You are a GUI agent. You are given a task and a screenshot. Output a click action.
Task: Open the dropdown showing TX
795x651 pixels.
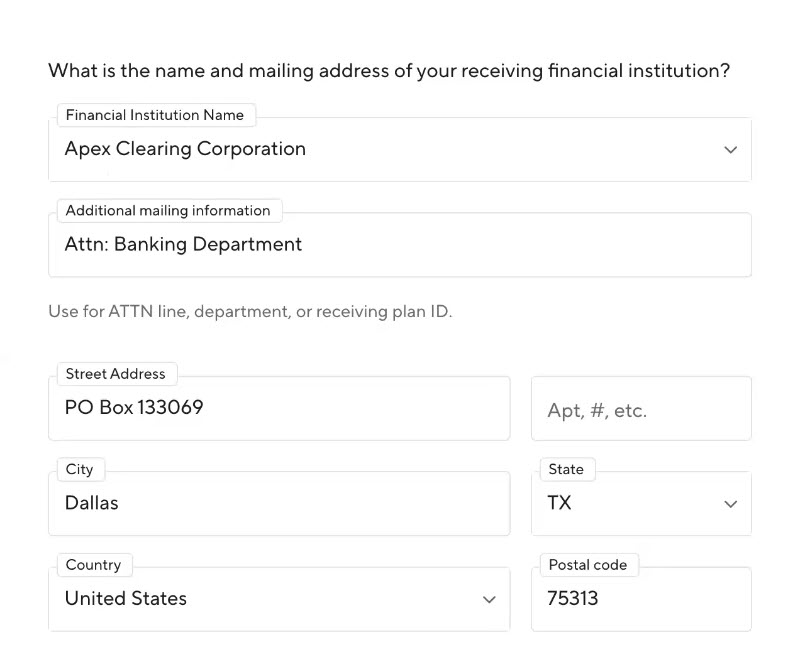click(x=630, y=504)
